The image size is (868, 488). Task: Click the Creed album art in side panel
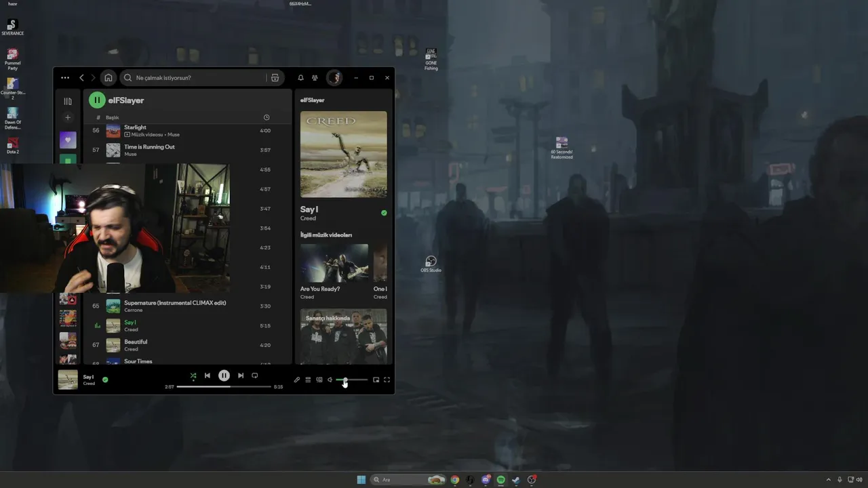pyautogui.click(x=344, y=155)
